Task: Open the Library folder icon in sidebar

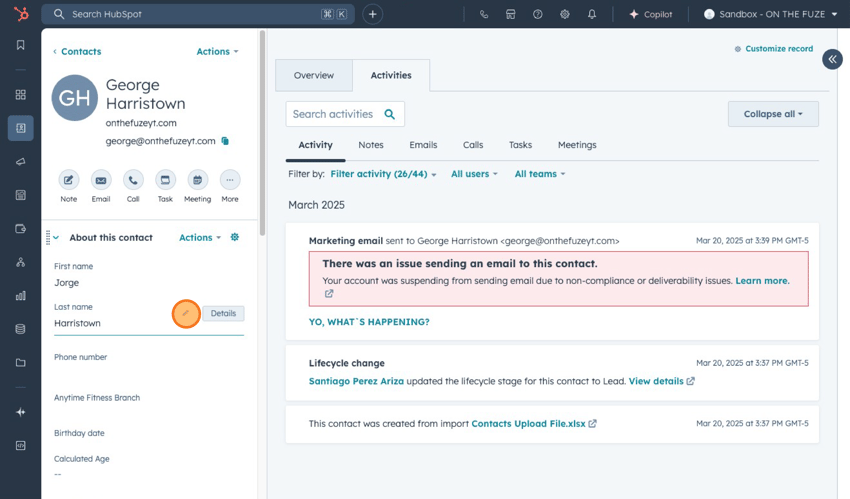Action: point(21,362)
